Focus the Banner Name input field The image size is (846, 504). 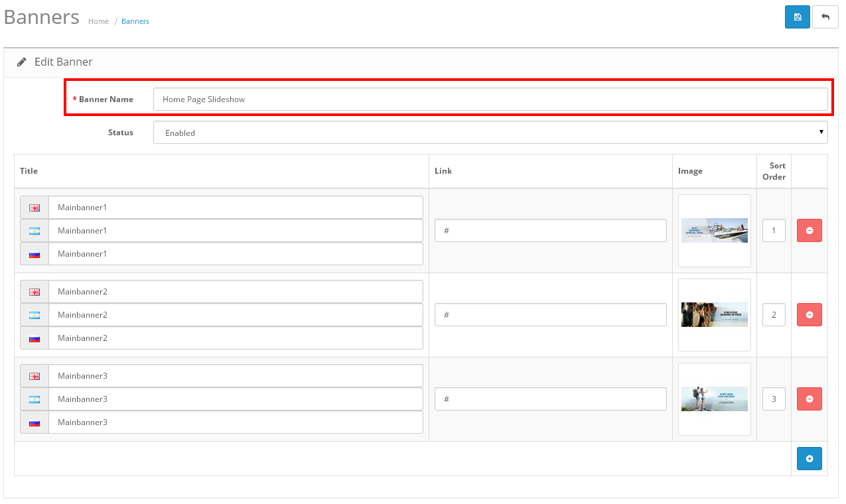pyautogui.click(x=490, y=99)
